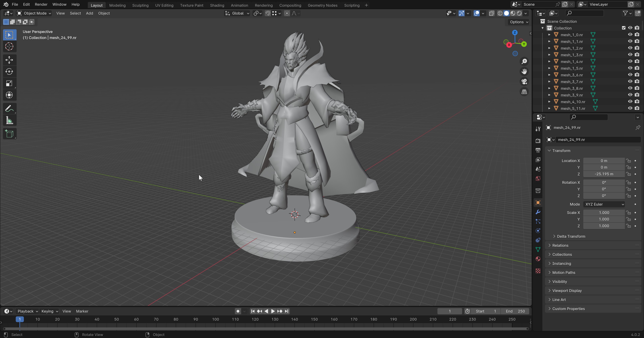Open the Render menu

pos(41,5)
